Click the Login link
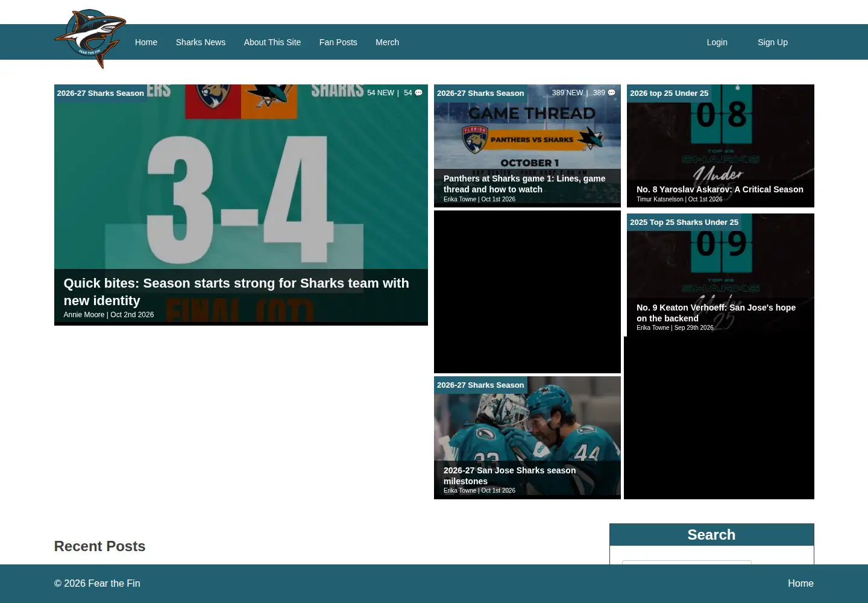This screenshot has width=868, height=603. click(x=717, y=42)
